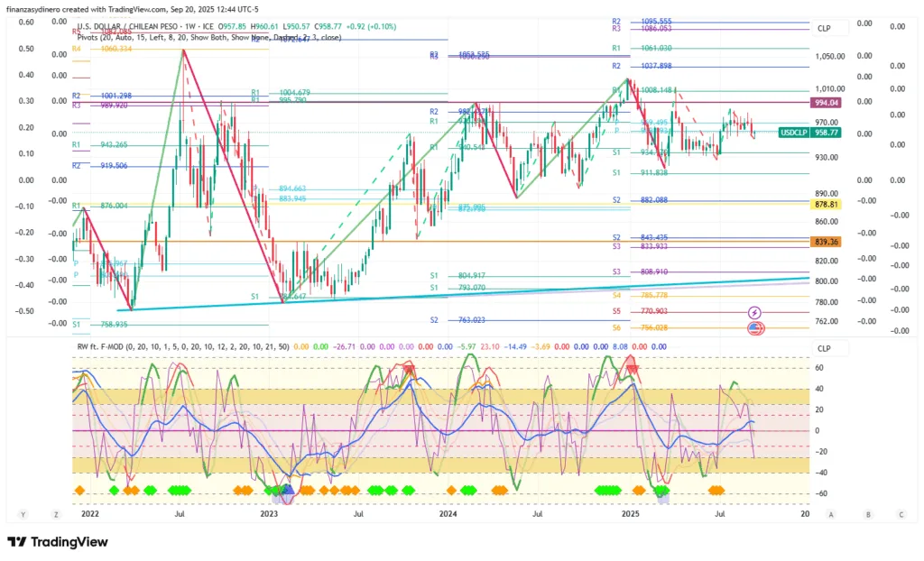Click the TradingView logo
924x561 pixels.
(x=58, y=542)
